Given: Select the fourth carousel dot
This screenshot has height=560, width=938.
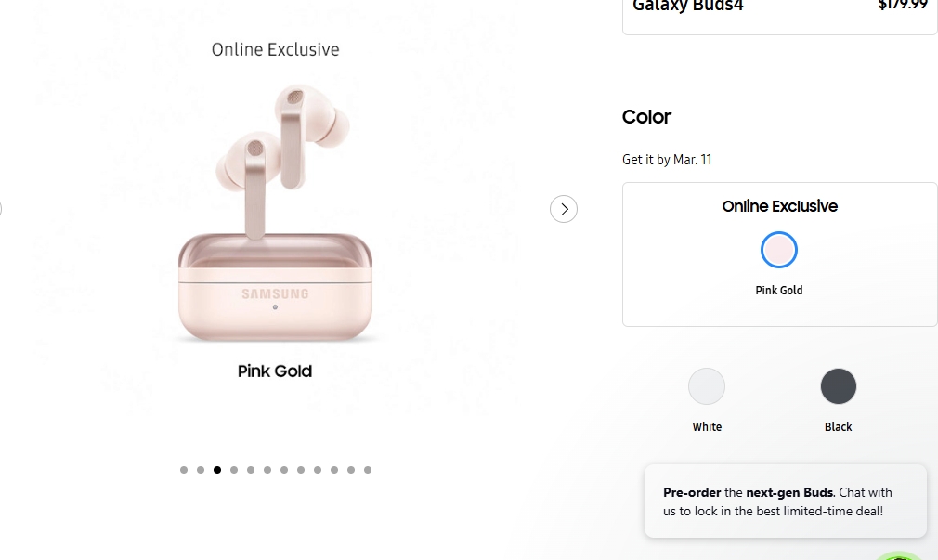Looking at the screenshot, I should [x=234, y=470].
